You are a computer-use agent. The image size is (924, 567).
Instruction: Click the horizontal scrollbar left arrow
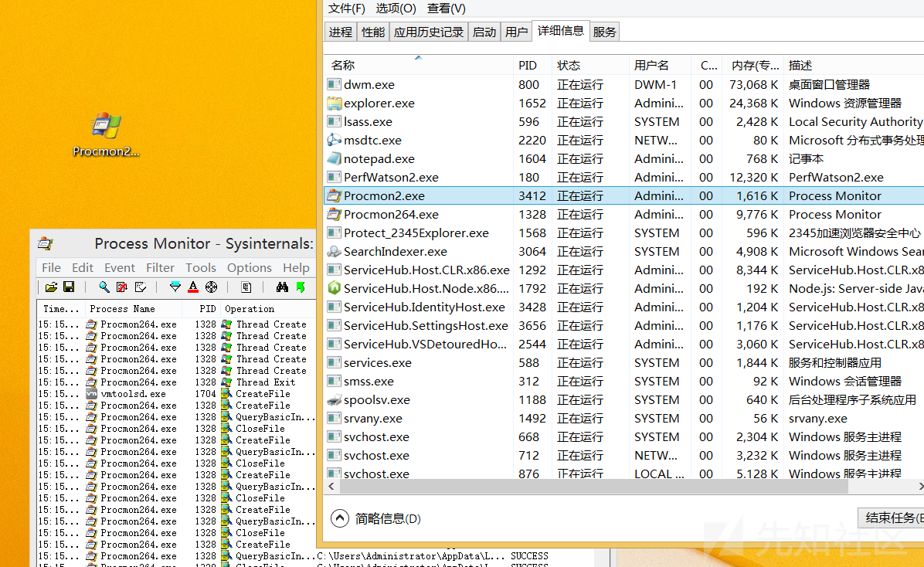[331, 486]
